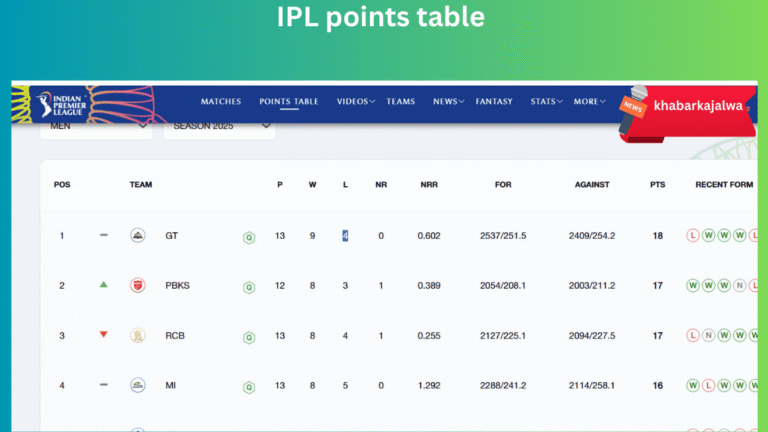Click the PBKS qualified badge icon

(249, 288)
